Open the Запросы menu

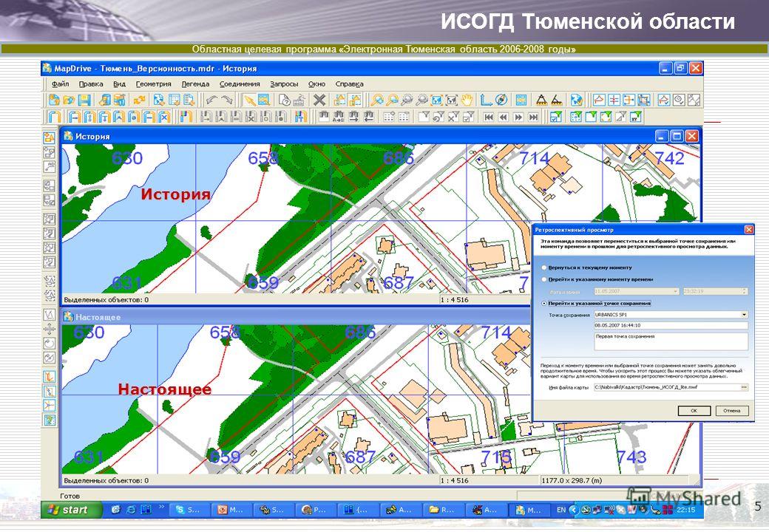[284, 83]
